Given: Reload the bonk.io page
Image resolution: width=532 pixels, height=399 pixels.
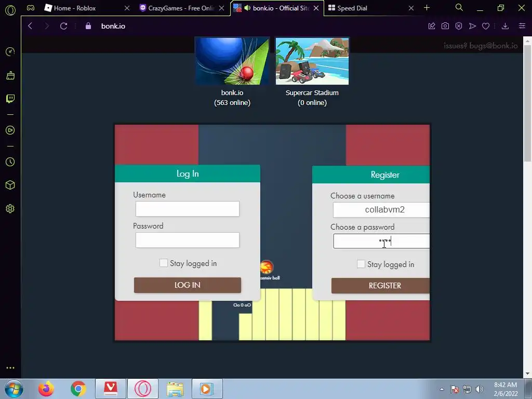Looking at the screenshot, I should 63,26.
